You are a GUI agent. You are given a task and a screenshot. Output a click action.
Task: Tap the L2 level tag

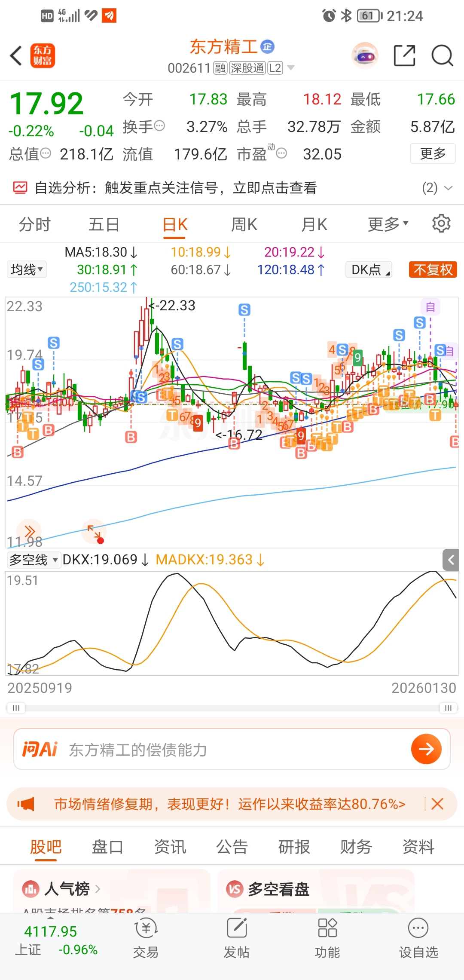(275, 68)
